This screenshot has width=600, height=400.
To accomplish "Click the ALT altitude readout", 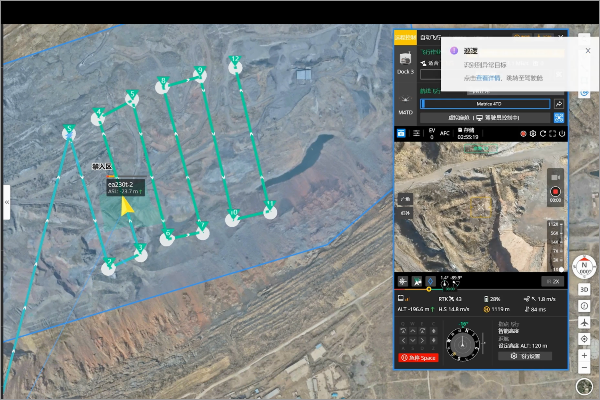I will [x=416, y=309].
